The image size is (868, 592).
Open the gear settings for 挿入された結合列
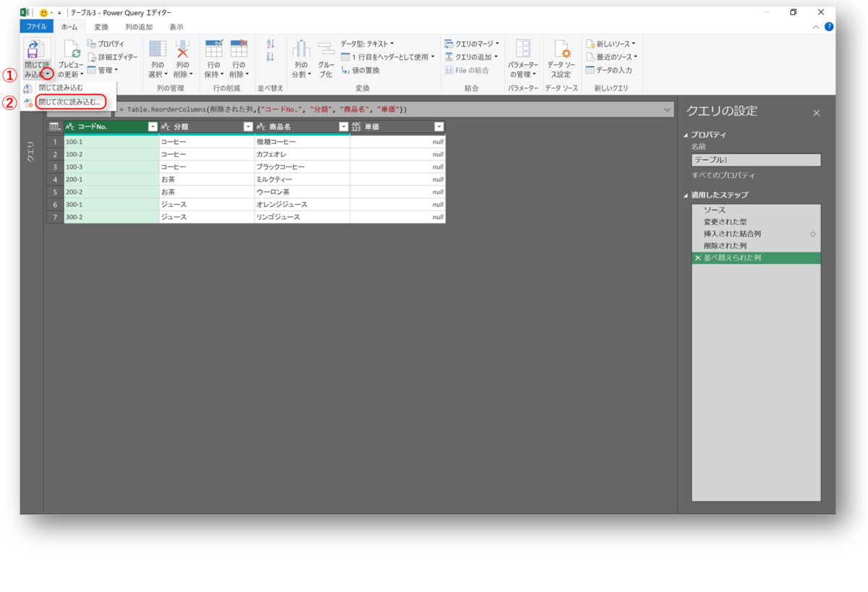tap(812, 234)
